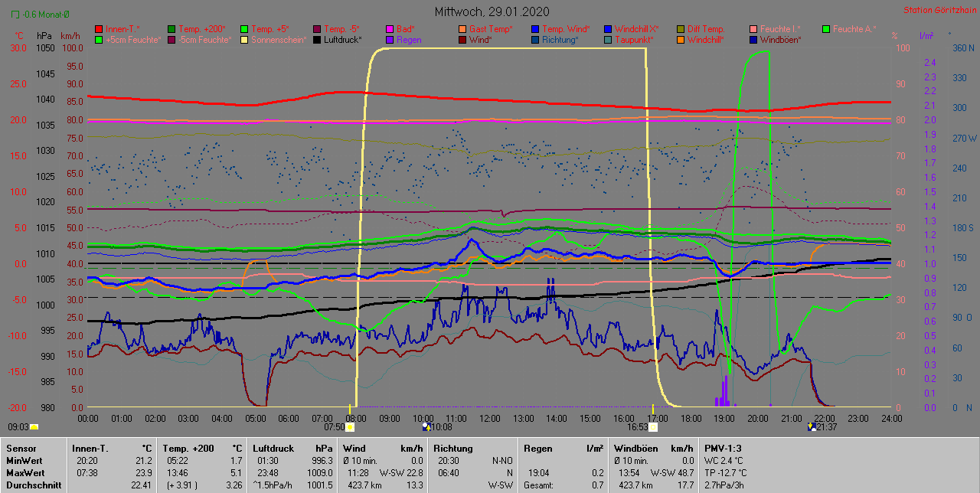Click the moon icon at 10:08
This screenshot has height=493, width=980.
427,427
